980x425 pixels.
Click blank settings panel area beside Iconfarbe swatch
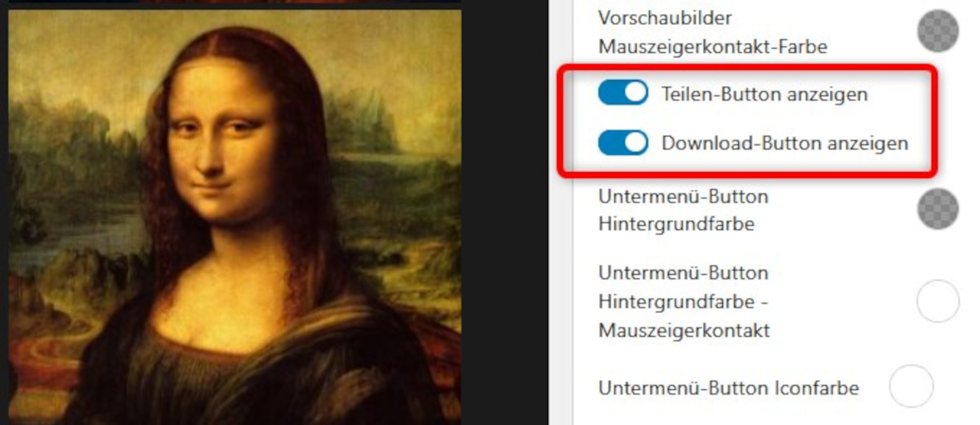[x=954, y=387]
